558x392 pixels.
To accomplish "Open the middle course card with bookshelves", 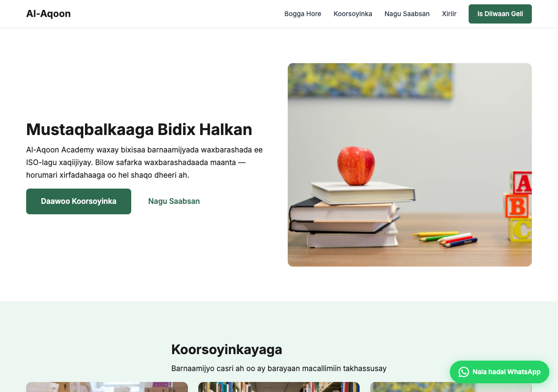I will pyautogui.click(x=279, y=387).
